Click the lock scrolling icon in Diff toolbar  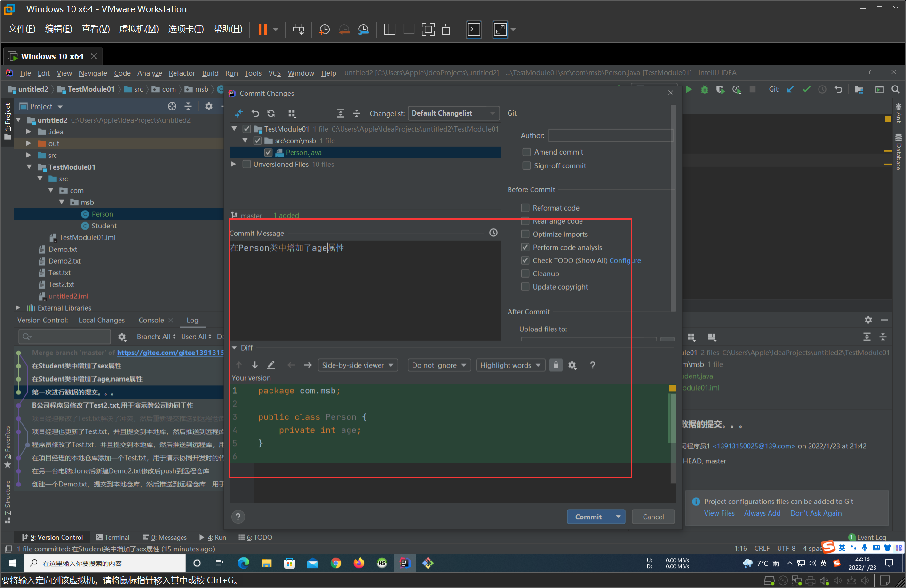coord(556,365)
